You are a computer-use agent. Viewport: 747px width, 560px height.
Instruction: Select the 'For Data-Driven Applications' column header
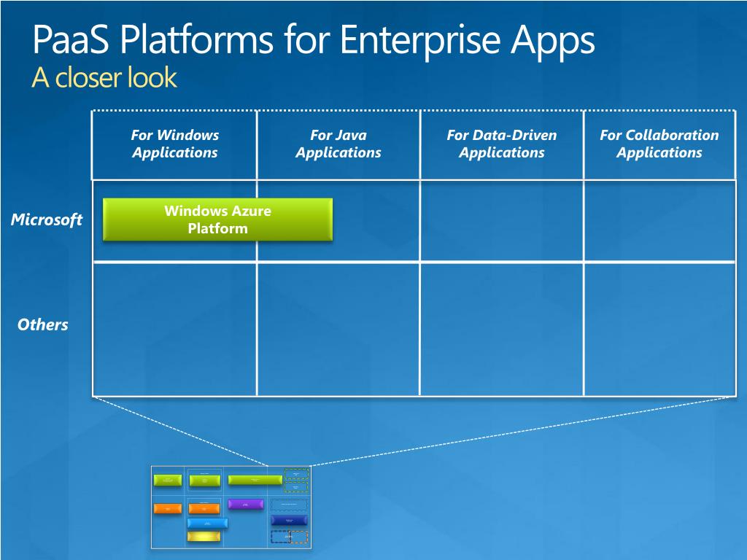pos(502,144)
